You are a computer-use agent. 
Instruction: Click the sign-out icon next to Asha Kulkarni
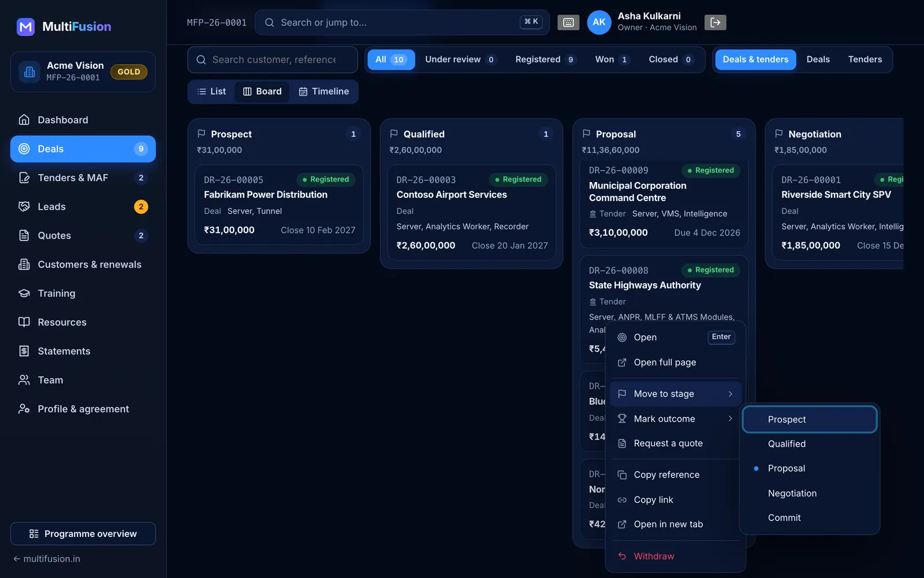(716, 23)
